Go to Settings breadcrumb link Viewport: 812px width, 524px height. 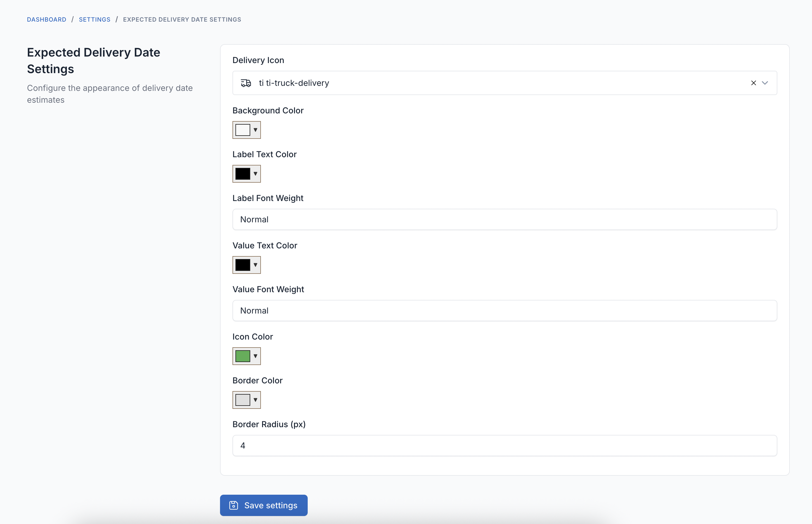coord(94,20)
